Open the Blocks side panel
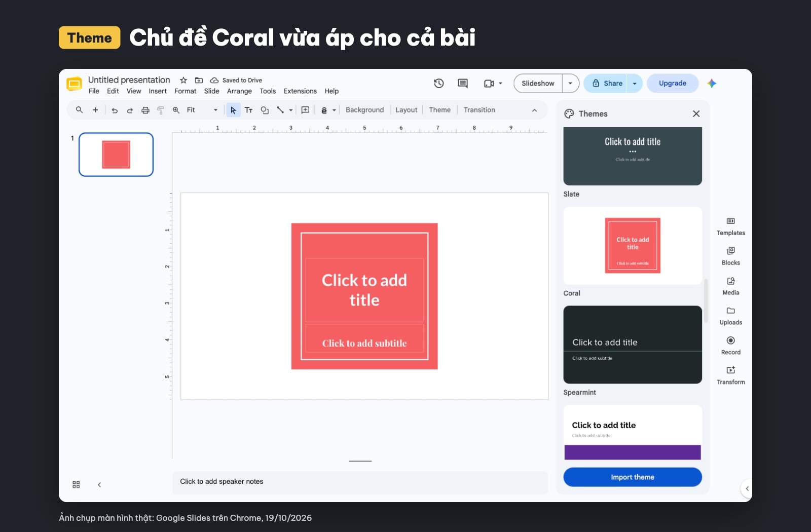811x532 pixels. coord(730,256)
